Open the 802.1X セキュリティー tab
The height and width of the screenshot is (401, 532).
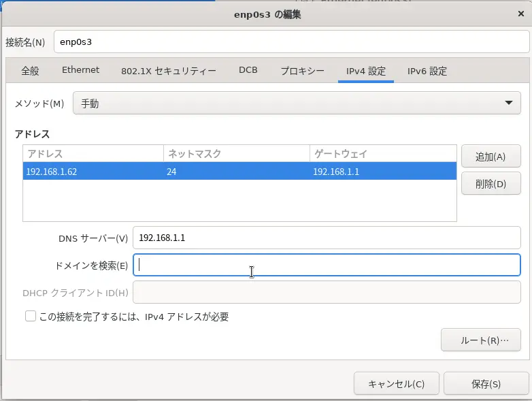pos(169,71)
